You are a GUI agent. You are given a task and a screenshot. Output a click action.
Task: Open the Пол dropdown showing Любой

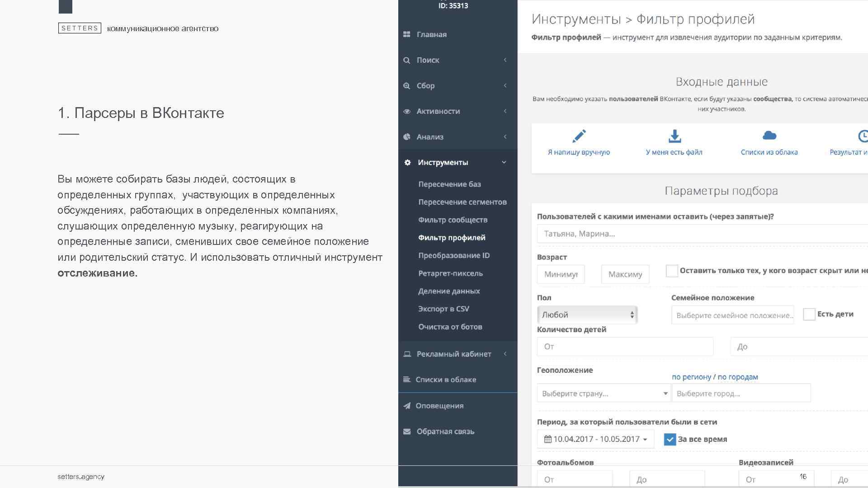click(587, 315)
